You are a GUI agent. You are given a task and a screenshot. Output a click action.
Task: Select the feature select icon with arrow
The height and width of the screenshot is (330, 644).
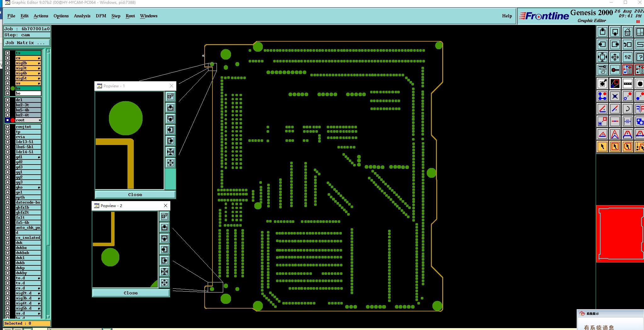[x=602, y=84]
